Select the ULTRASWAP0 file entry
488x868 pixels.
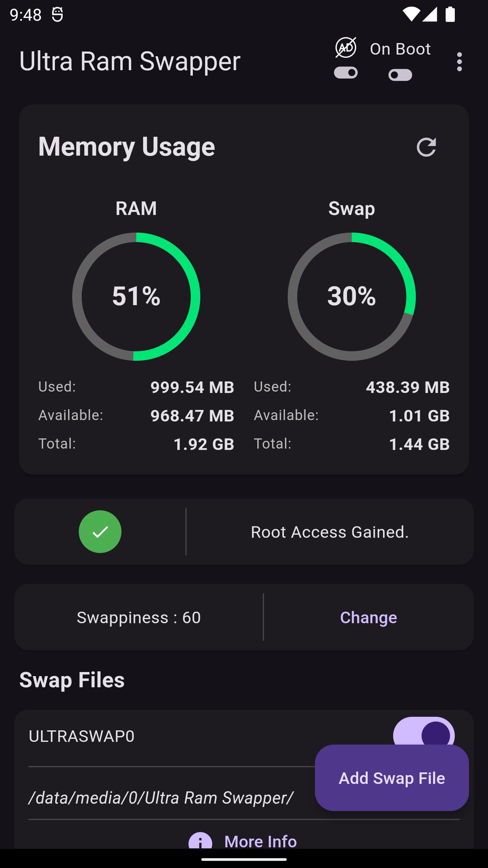tap(82, 736)
